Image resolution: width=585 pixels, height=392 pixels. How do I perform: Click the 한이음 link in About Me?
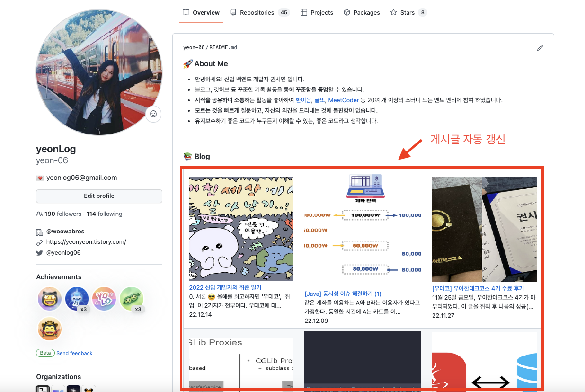click(x=303, y=100)
